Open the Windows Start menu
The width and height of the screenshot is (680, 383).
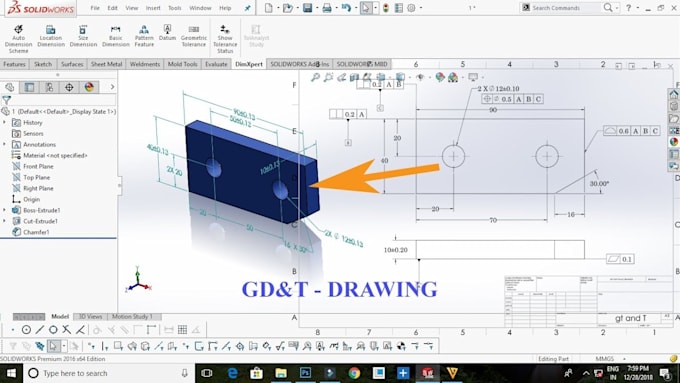click(x=11, y=373)
